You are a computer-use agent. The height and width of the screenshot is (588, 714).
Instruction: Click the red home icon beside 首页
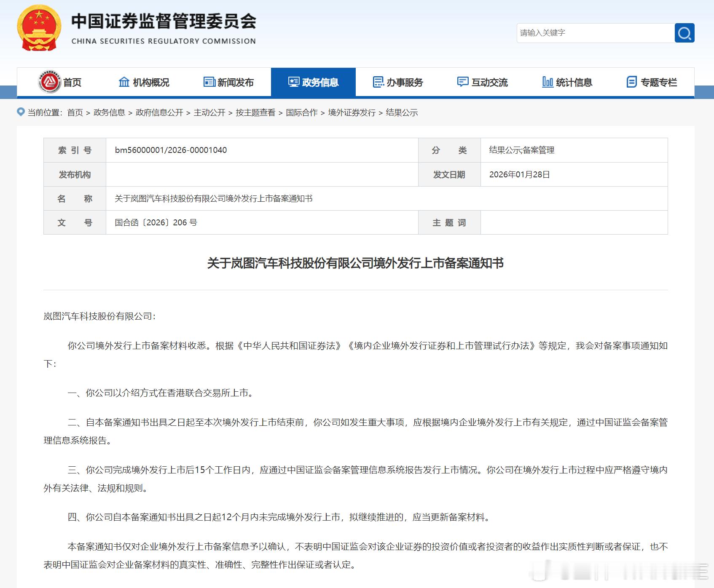click(49, 82)
